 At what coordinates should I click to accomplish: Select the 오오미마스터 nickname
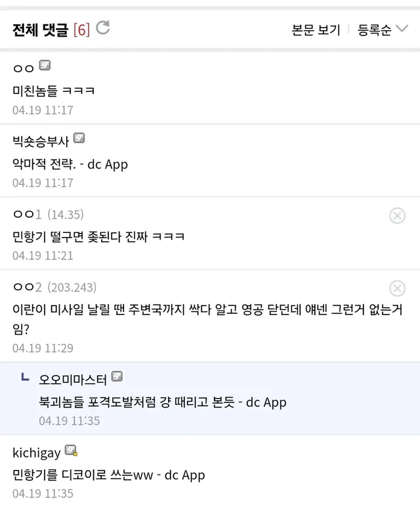coord(73,378)
